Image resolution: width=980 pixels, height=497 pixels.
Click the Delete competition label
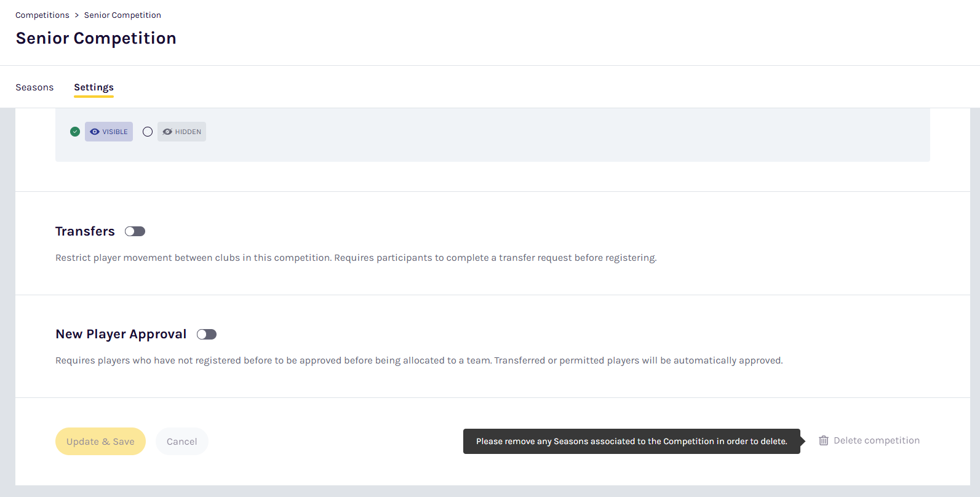877,440
